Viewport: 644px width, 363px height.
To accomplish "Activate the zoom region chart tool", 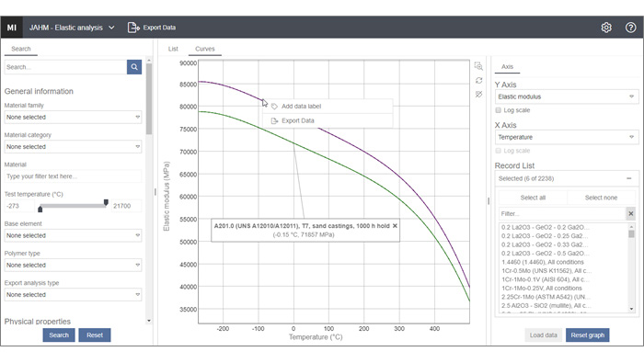I will coord(478,66).
